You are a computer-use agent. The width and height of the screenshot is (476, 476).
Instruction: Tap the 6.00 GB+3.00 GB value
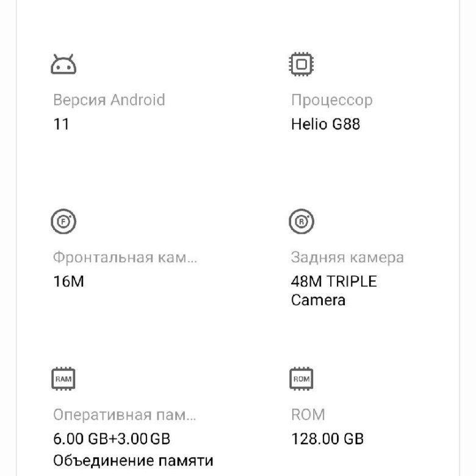coord(112,439)
